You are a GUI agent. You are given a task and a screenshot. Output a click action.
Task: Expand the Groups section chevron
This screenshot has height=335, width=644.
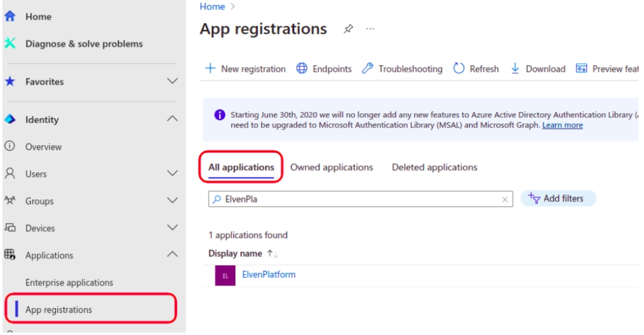(x=172, y=200)
